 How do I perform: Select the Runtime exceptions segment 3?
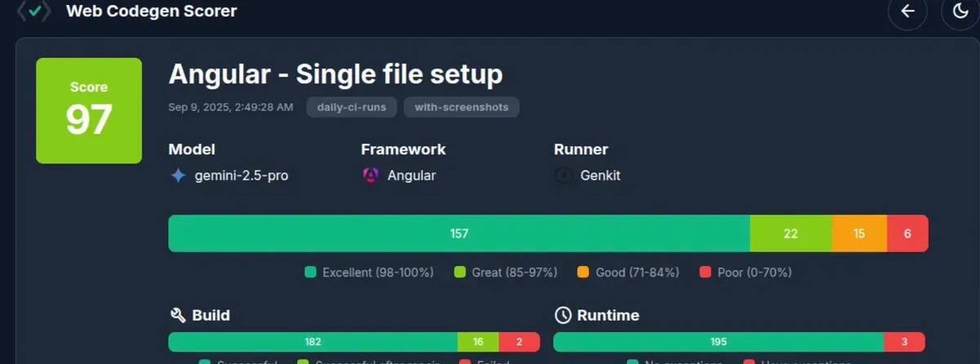[904, 342]
